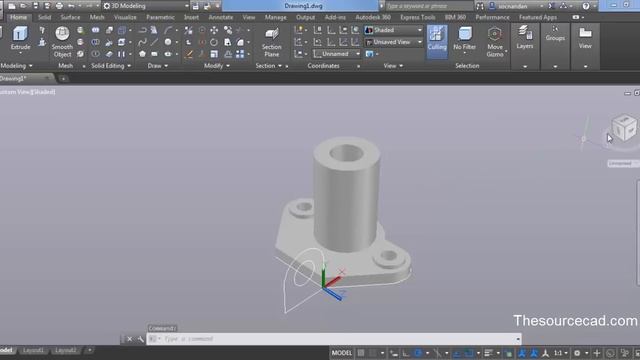Viewport: 640px width, 360px height.
Task: Click the Smooth Object mesh tool
Action: tap(62, 41)
